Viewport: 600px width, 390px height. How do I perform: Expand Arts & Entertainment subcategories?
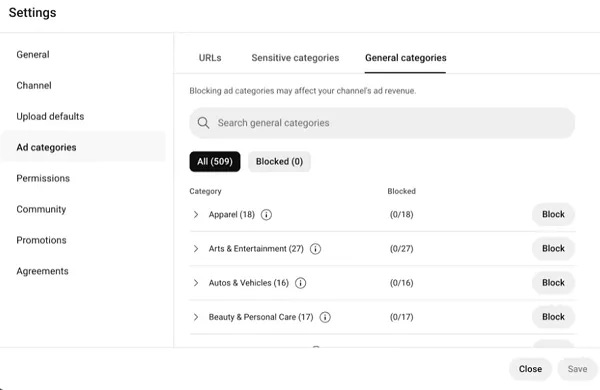[196, 249]
